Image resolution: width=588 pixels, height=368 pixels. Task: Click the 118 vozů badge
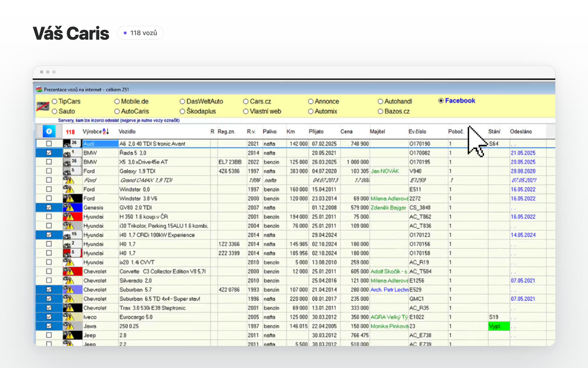pyautogui.click(x=140, y=33)
